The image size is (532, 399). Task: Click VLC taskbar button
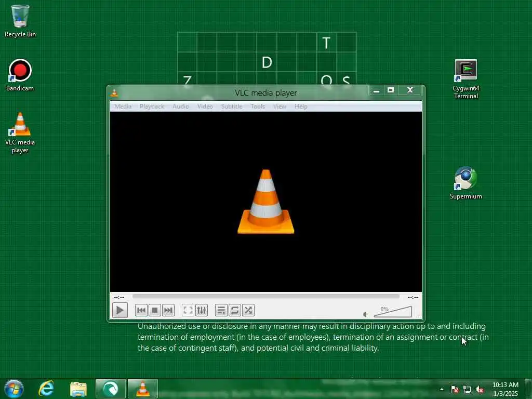coord(143,389)
